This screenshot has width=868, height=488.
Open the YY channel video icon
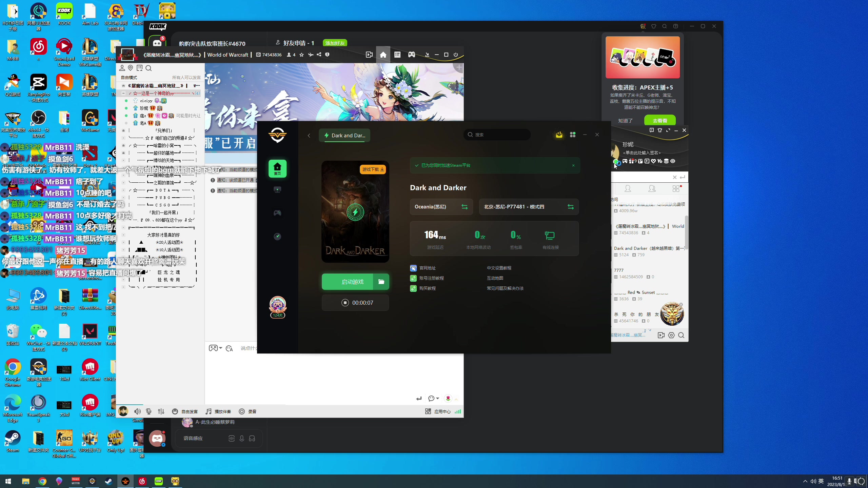[x=369, y=55]
